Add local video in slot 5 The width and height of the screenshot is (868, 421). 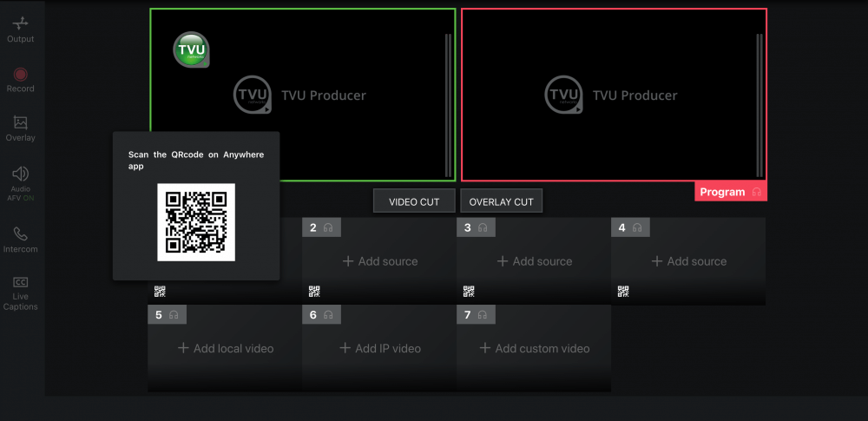click(x=226, y=348)
